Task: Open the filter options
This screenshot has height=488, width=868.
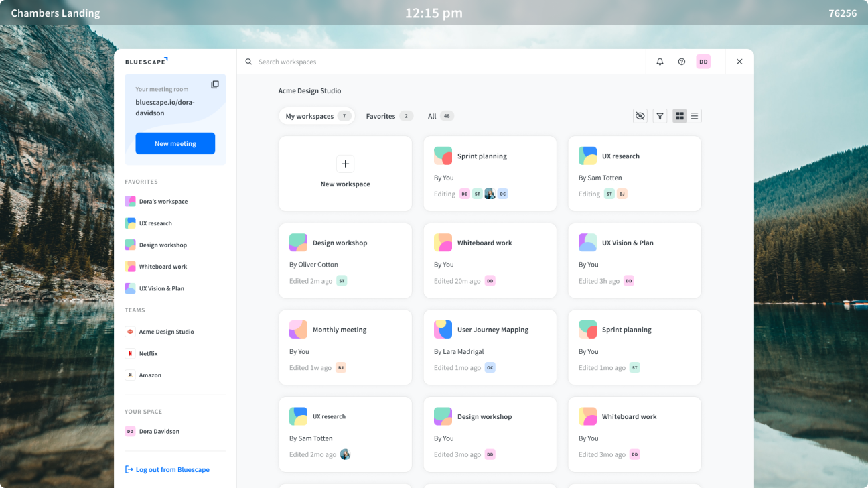Action: coord(660,115)
